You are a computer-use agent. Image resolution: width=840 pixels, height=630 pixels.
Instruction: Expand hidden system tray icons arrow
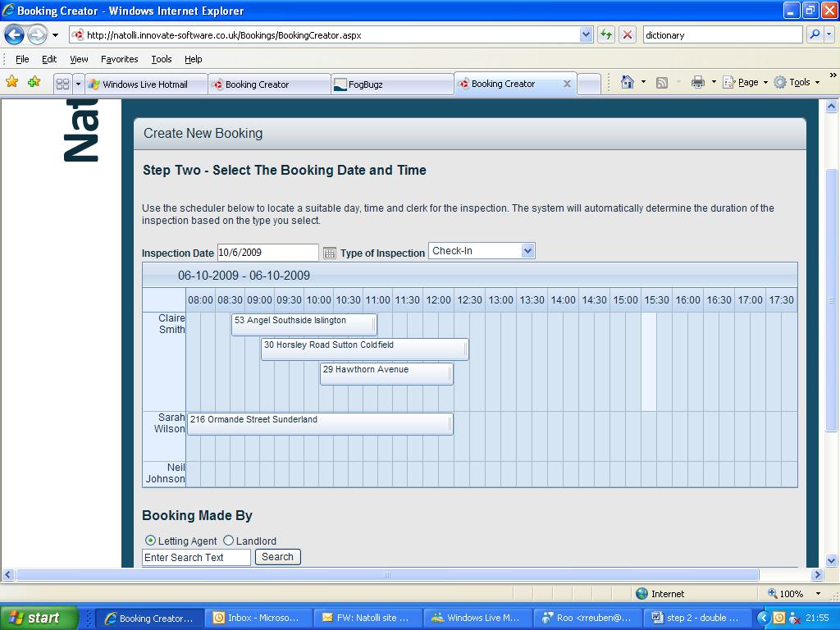(762, 618)
